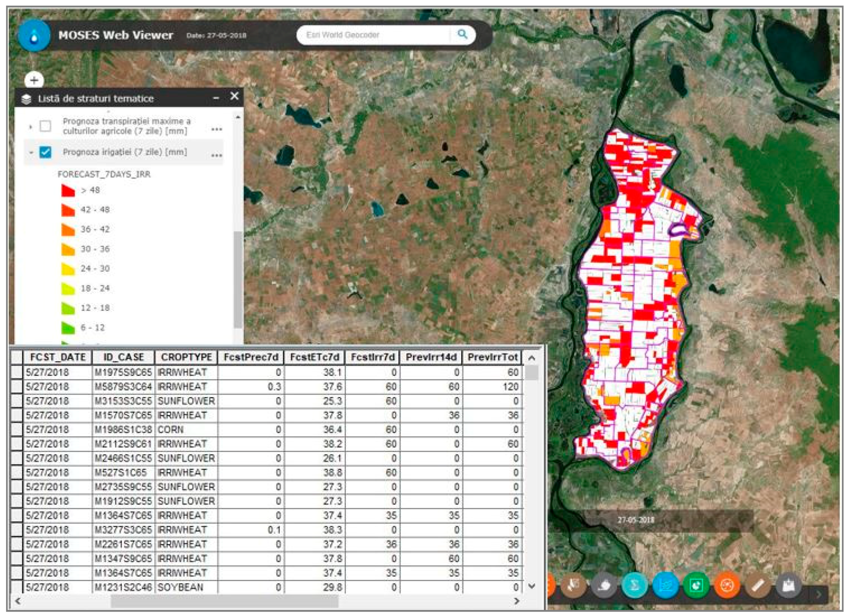Open options menu for Prognoza irigației layer
Image resolution: width=848 pixels, height=616 pixels.
[x=216, y=155]
